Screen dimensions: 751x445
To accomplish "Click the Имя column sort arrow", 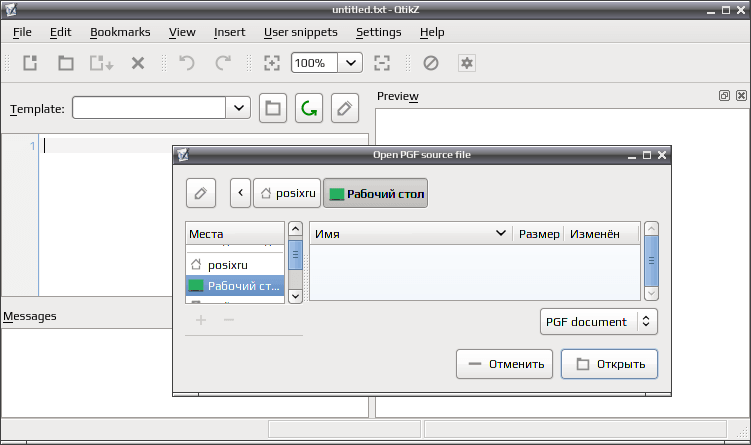I will [501, 233].
